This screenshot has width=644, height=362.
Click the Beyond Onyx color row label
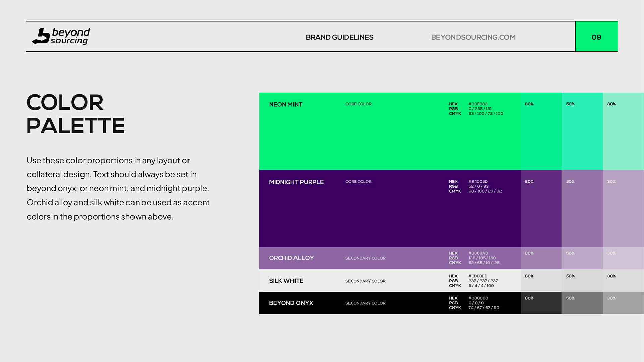click(291, 303)
